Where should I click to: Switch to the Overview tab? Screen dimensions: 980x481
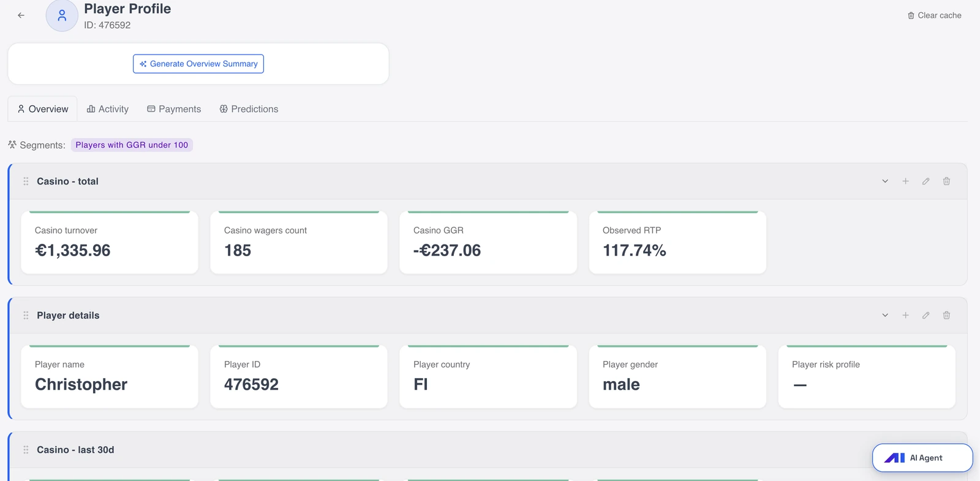42,109
